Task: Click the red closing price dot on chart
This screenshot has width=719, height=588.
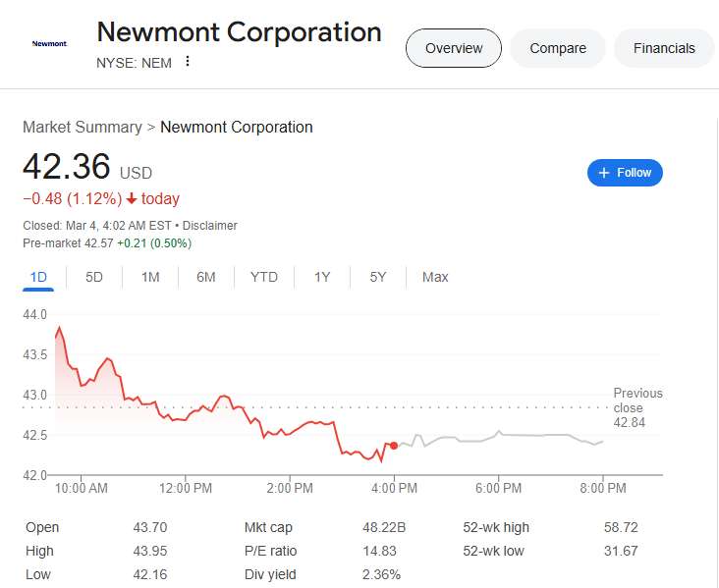Action: [x=394, y=446]
